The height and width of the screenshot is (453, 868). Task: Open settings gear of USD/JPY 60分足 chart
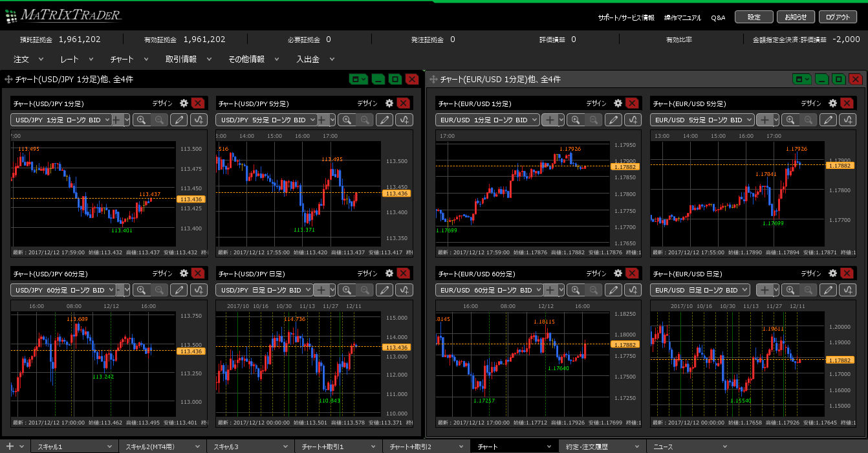coord(184,273)
